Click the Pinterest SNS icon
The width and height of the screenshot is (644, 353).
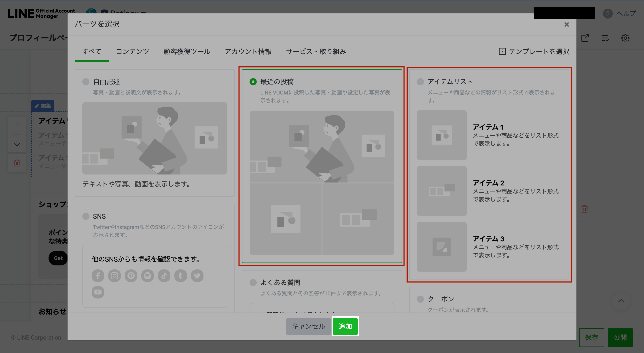pos(131,275)
